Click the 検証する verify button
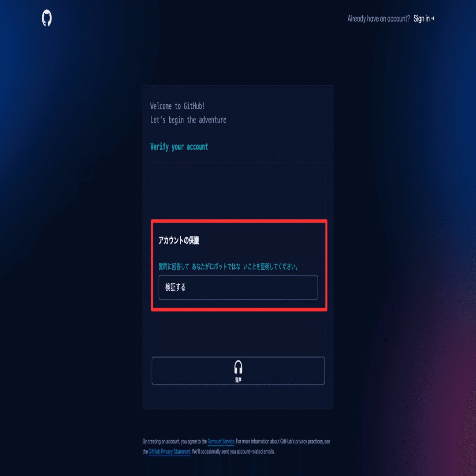Image resolution: width=476 pixels, height=476 pixels. pos(238,287)
